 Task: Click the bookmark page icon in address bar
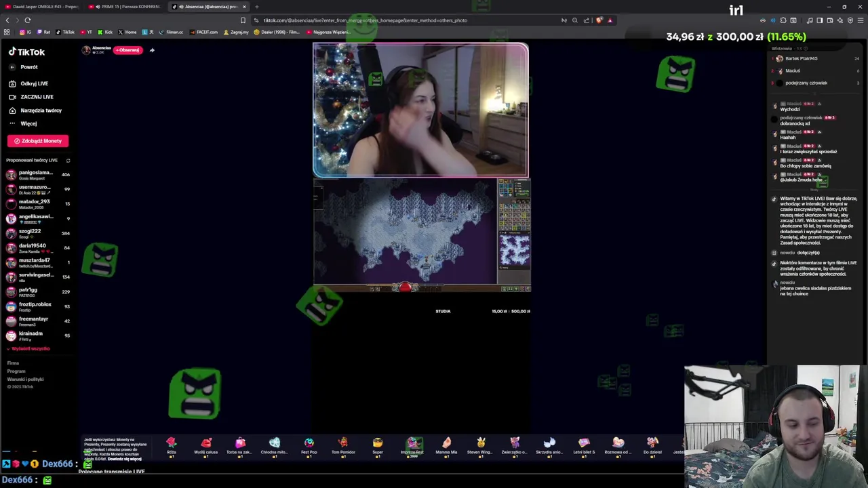243,20
